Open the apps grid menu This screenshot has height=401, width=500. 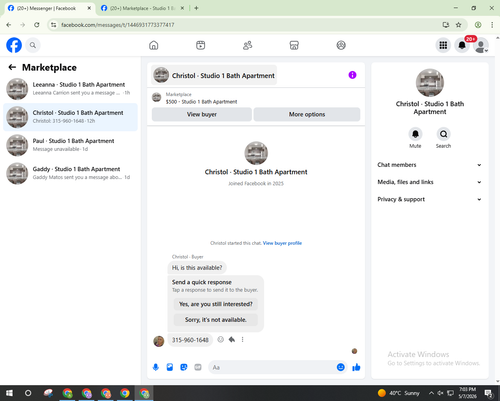(443, 45)
